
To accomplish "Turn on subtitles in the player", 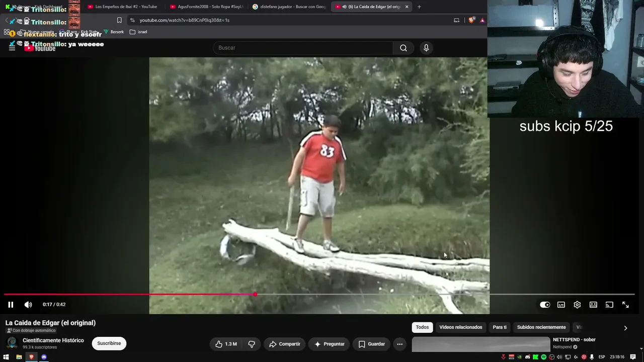I will (x=561, y=305).
